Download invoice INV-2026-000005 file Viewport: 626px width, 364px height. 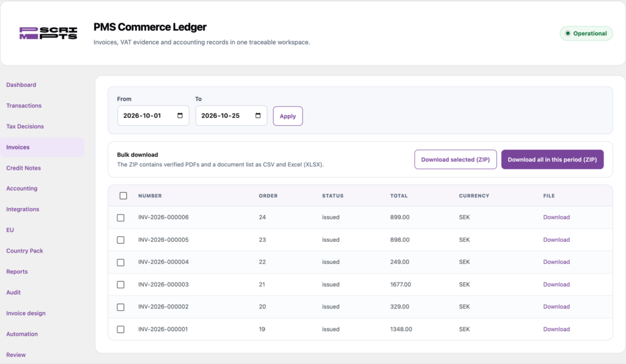pos(556,239)
